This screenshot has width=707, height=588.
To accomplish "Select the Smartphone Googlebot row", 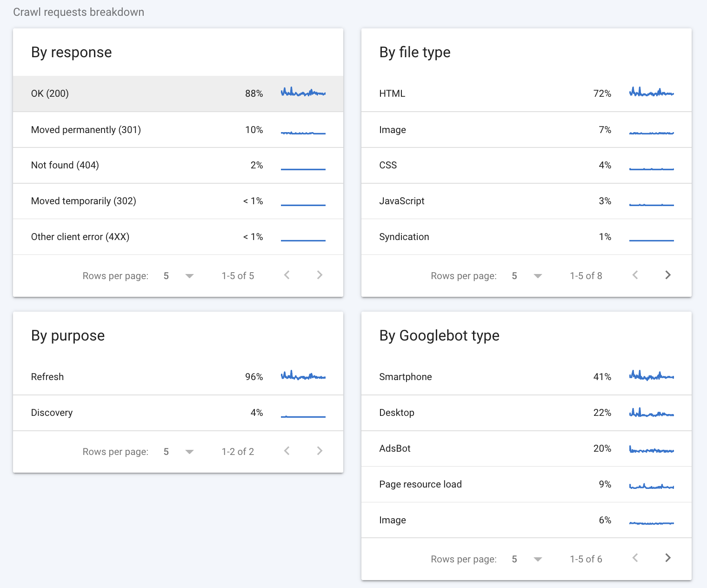I will click(x=527, y=377).
